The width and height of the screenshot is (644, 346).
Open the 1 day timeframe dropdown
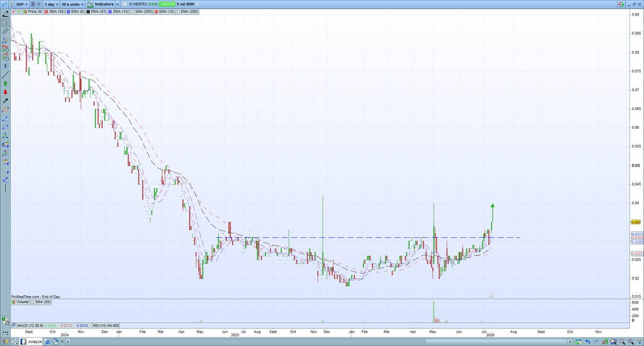52,4
